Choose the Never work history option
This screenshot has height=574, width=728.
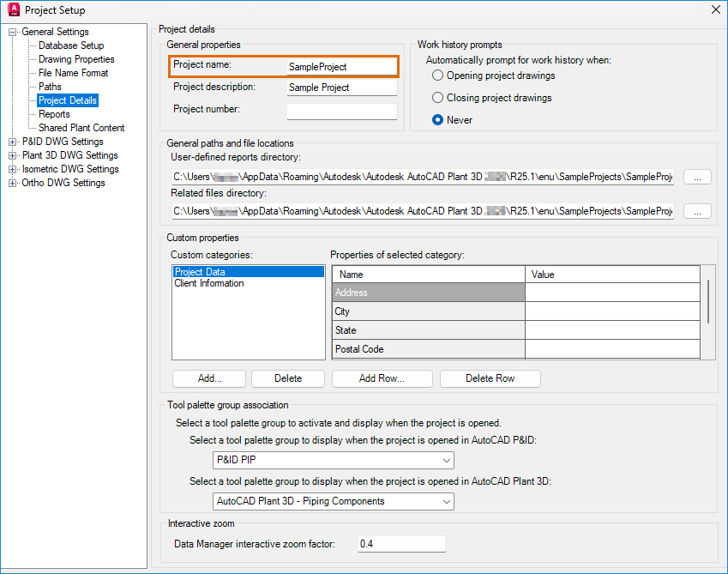tap(438, 120)
